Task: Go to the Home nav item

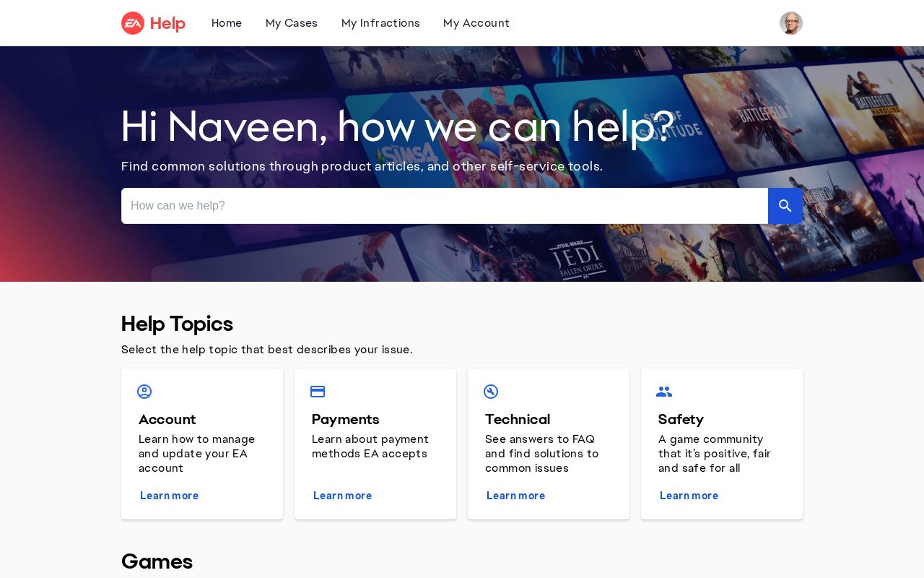Action: [227, 23]
